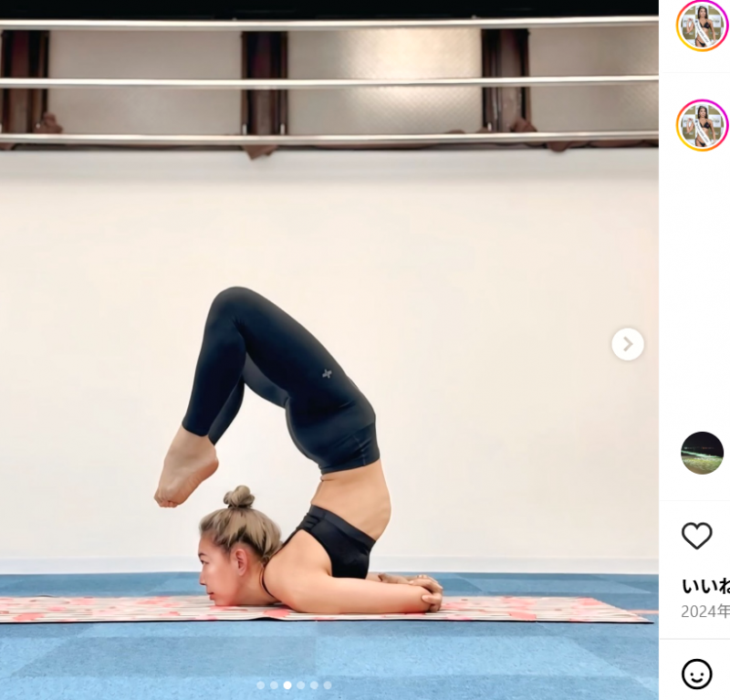Viewport: 730px width, 700px height.
Task: Click the raised bare feet in photo
Action: (x=186, y=469)
